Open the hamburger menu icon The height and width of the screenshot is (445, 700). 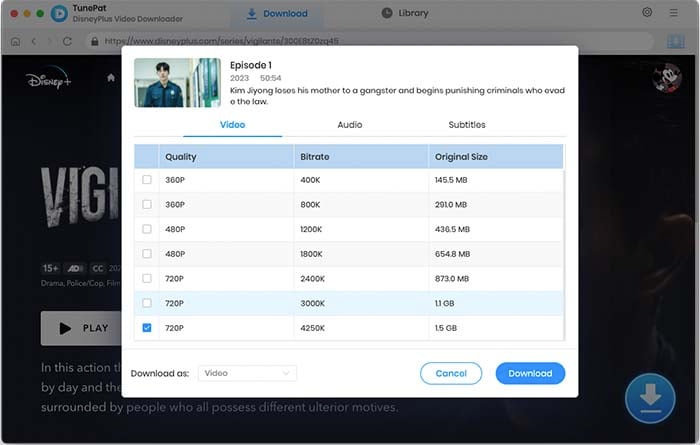click(673, 13)
